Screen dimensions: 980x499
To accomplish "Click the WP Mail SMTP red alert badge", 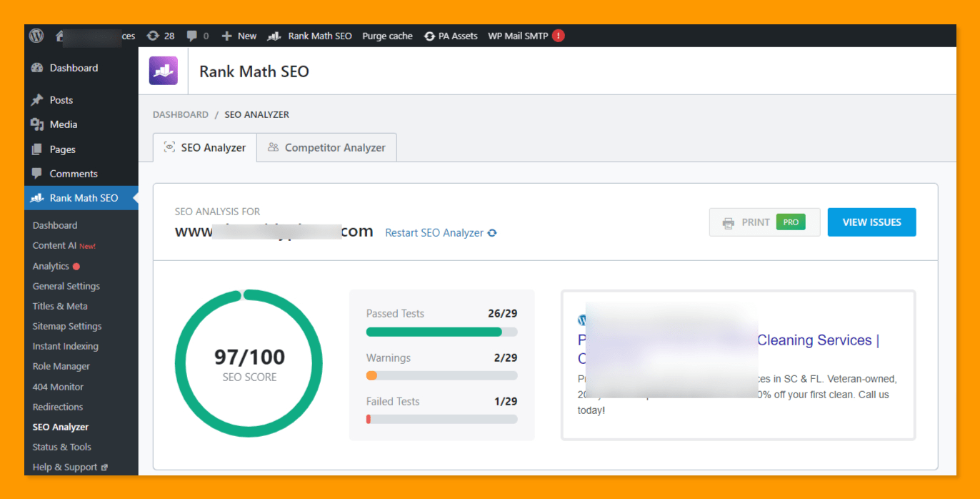I will pos(558,36).
